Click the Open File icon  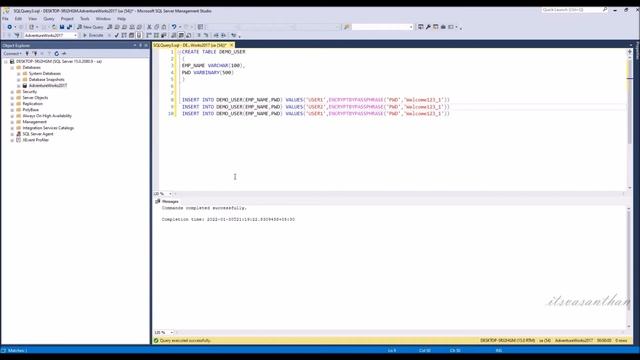(x=54, y=27)
